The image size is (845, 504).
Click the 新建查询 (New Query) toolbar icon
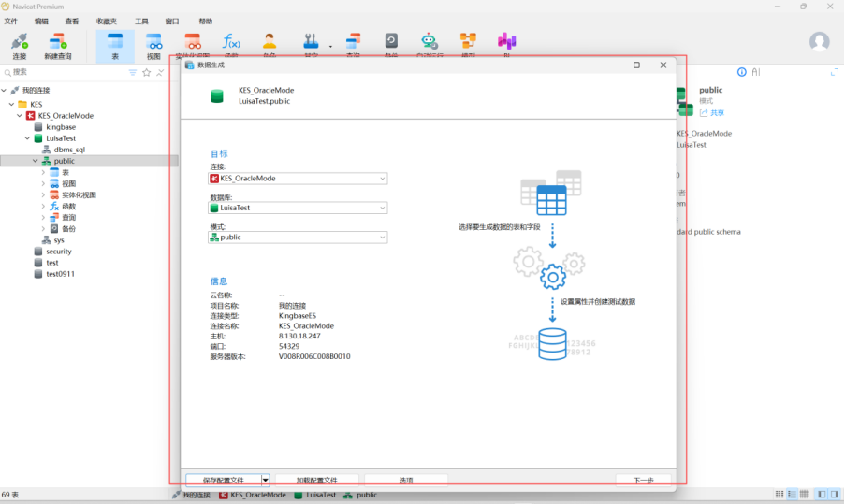[x=57, y=45]
